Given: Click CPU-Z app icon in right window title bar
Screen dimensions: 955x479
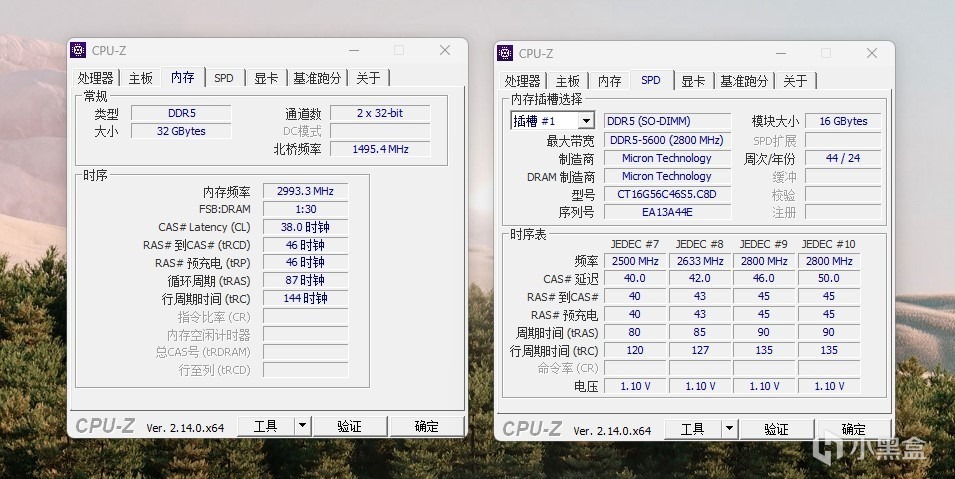Looking at the screenshot, I should click(x=505, y=53).
